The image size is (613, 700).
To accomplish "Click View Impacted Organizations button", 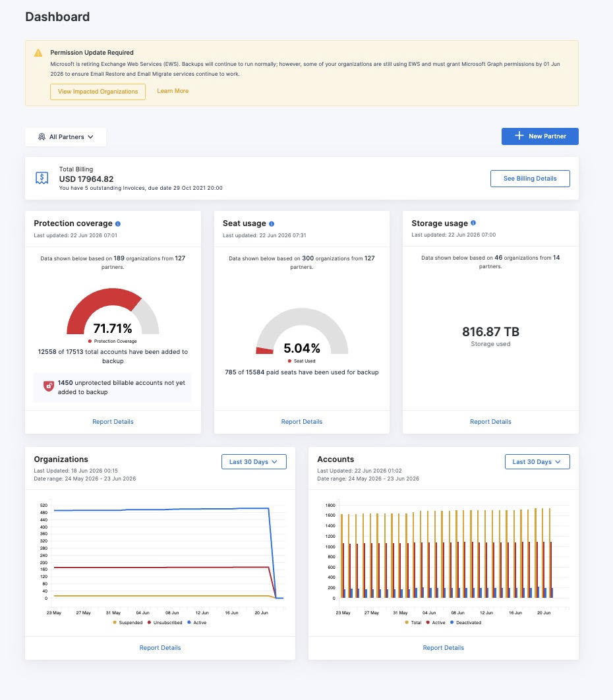I will click(98, 92).
